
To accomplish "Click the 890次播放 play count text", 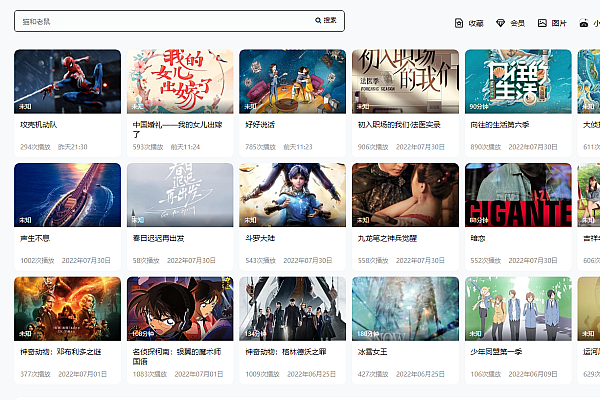I will tap(486, 147).
